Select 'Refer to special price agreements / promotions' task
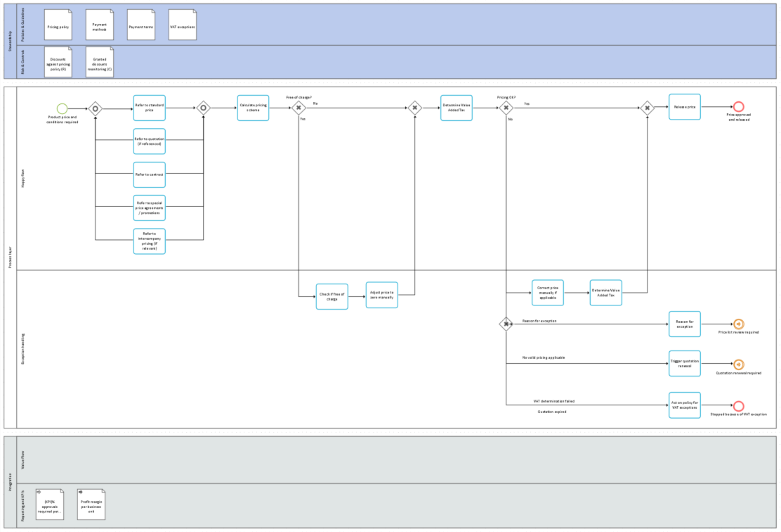781x532 pixels. coord(149,208)
